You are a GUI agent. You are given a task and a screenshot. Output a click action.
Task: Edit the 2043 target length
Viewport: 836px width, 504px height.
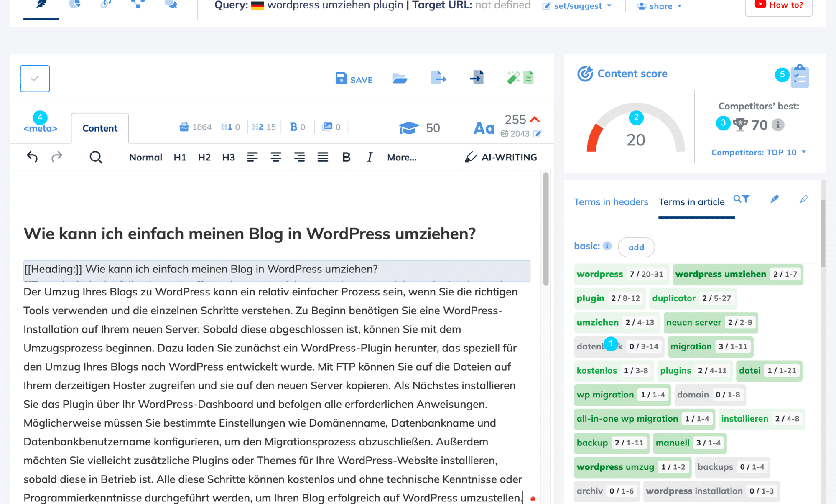pos(538,134)
